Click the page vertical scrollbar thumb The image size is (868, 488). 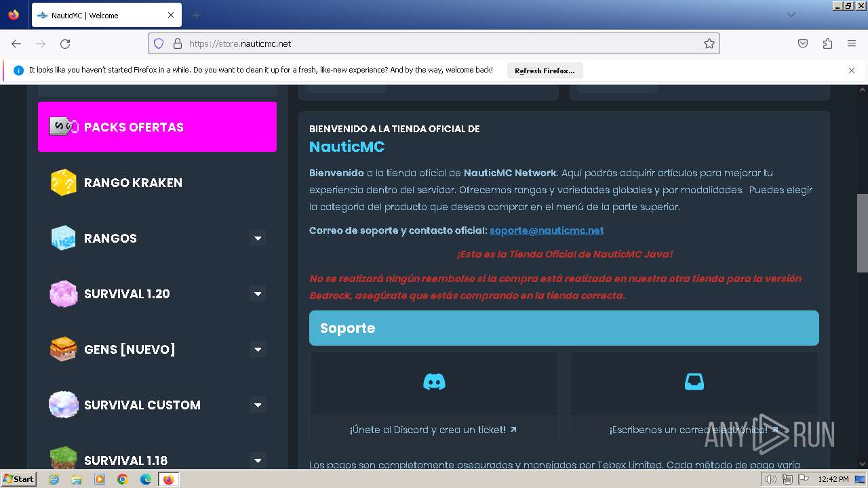pyautogui.click(x=863, y=234)
